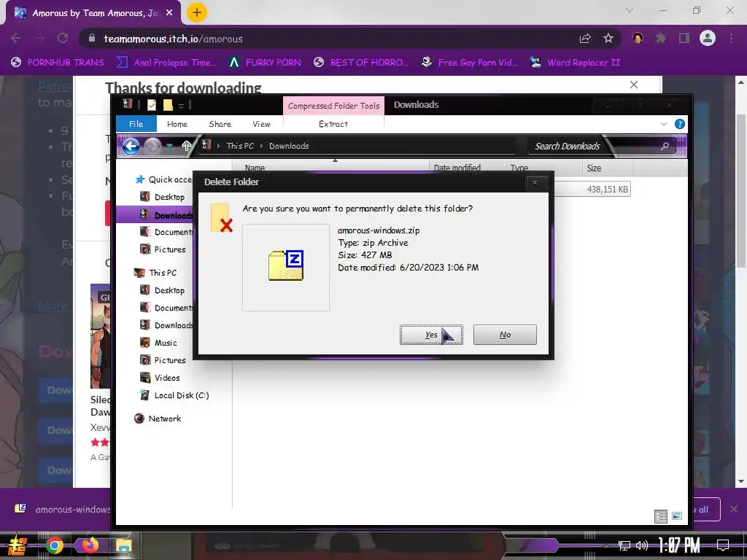Viewport: 747px width, 560px height.
Task: Click amorous-windows item in downloads bar
Action: coord(63,509)
